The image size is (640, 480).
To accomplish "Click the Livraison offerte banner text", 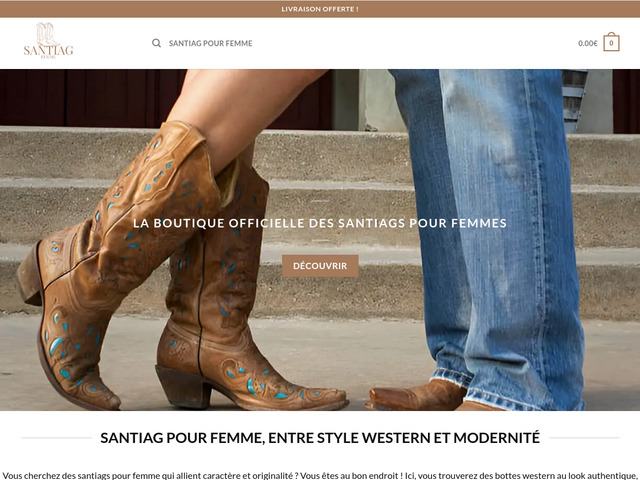I will [320, 9].
